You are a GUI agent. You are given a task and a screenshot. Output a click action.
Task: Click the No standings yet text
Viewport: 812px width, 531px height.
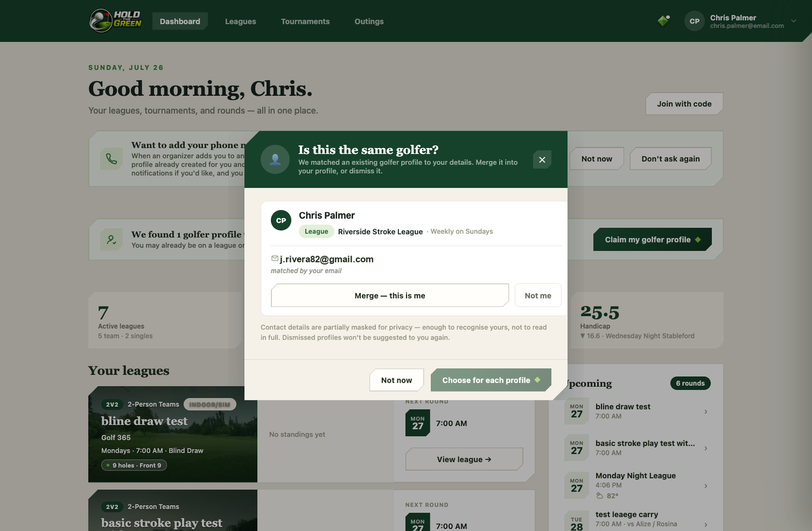[x=297, y=434]
